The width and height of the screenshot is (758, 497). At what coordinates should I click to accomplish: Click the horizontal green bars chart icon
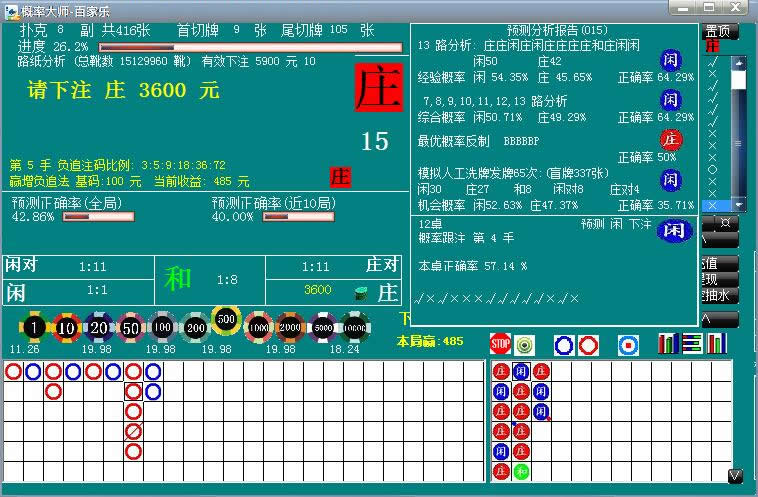coord(692,344)
